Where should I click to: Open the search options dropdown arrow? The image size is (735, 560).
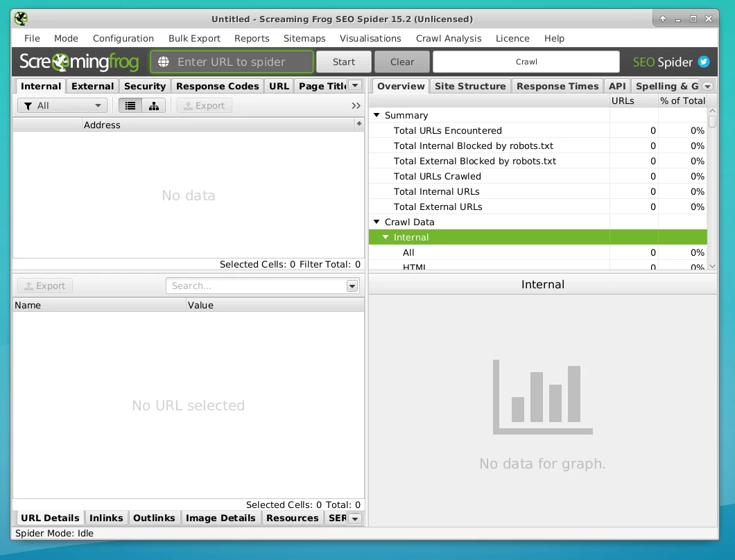tap(352, 286)
